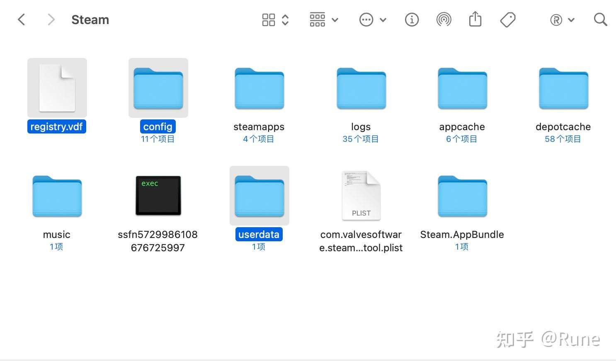This screenshot has height=364, width=616.
Task: Expand the action menu chevron
Action: click(x=383, y=20)
